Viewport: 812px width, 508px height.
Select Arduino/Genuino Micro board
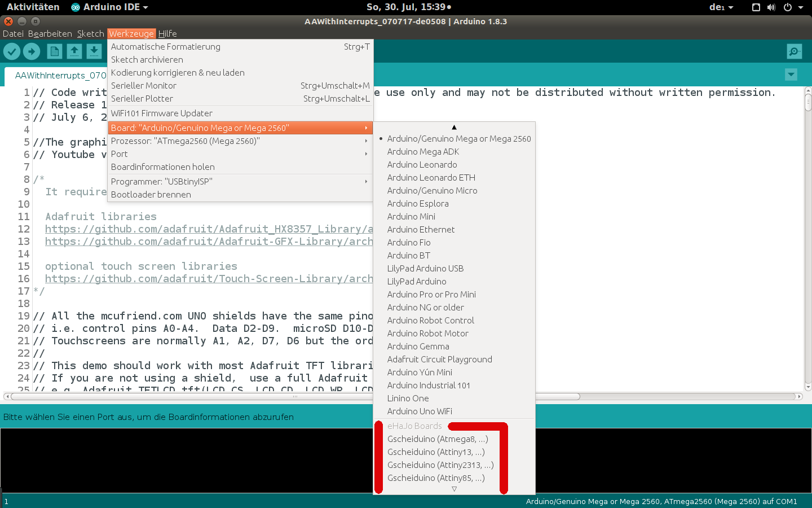[454, 191]
